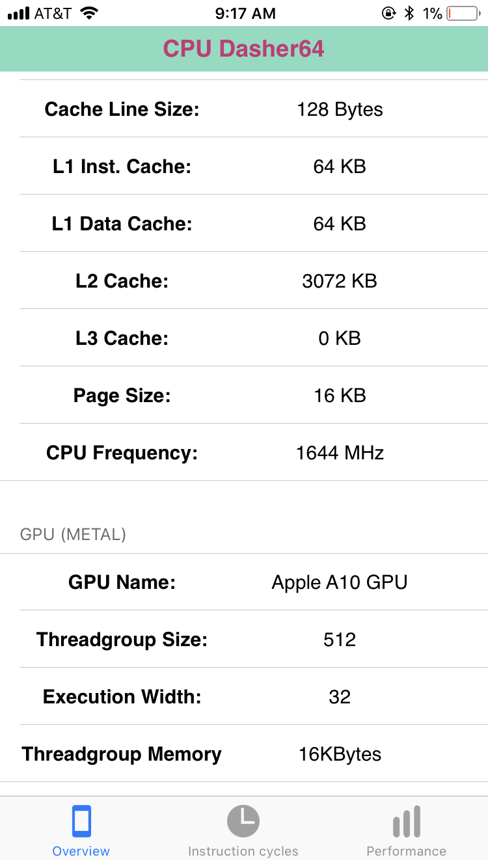Viewport: 488px width, 868px height.
Task: Switch to Instruction cycles tab label
Action: pyautogui.click(x=243, y=851)
